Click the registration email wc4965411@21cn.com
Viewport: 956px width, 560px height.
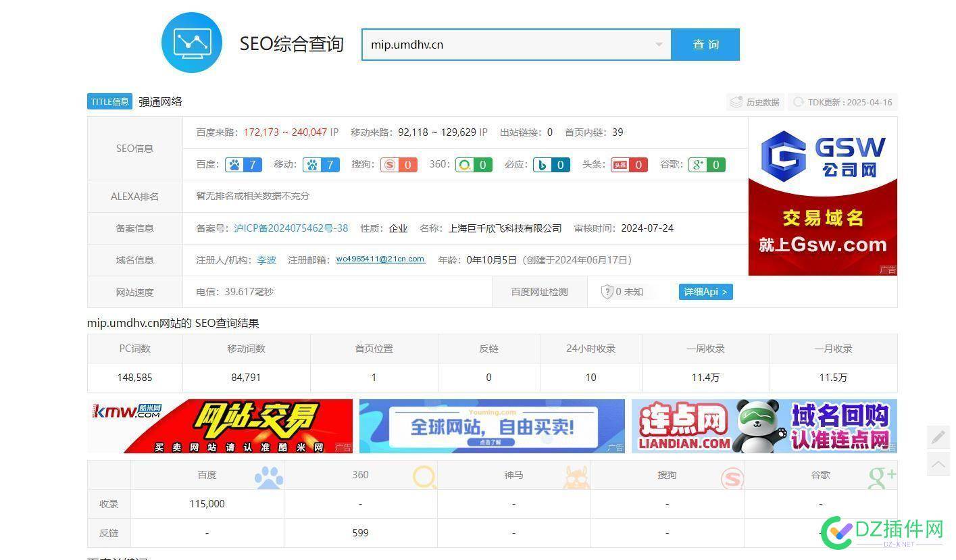380,259
